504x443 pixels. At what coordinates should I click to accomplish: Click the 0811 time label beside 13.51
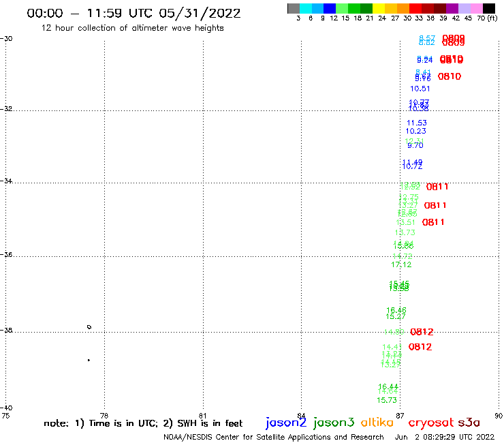click(x=433, y=222)
